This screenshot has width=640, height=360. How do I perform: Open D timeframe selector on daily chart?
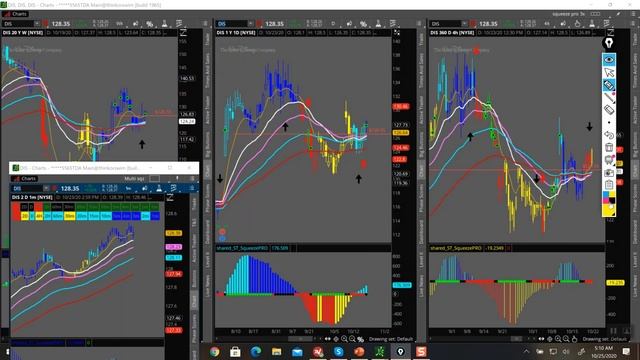coord(333,24)
